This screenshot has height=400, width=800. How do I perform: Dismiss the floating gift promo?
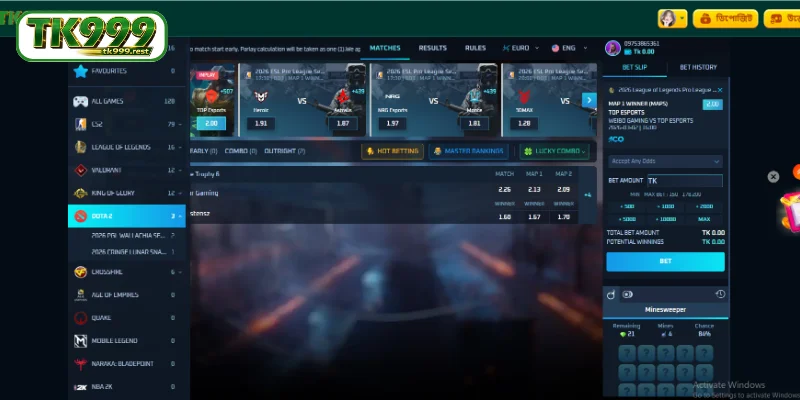(x=773, y=177)
